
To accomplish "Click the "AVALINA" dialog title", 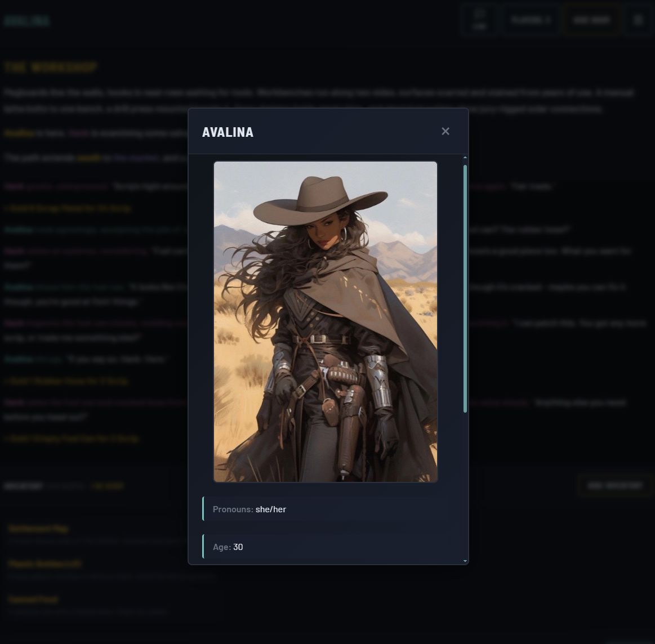I will click(228, 132).
